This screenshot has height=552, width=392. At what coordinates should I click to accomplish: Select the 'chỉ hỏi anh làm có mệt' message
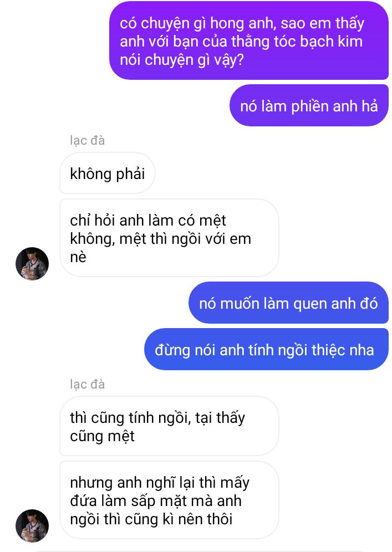point(169,238)
